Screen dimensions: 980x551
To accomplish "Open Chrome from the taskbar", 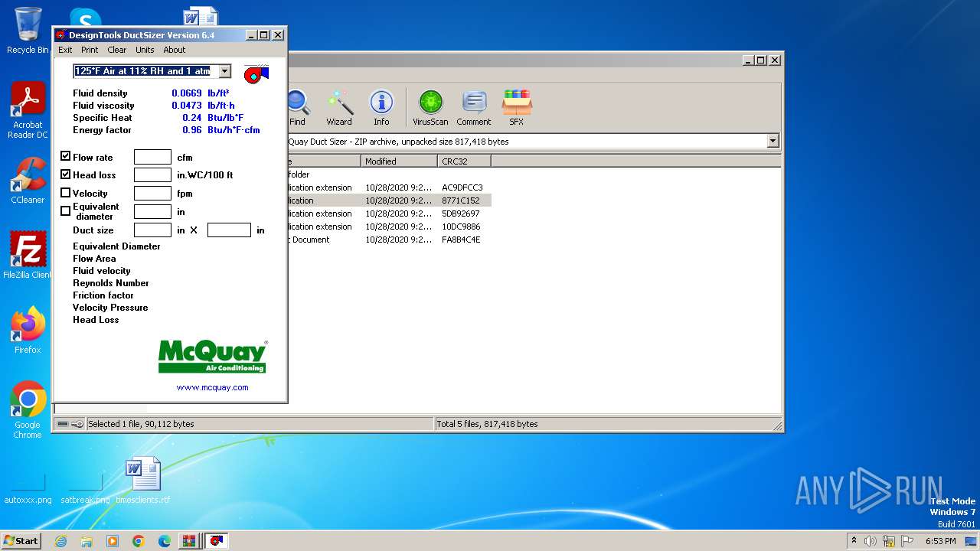I will click(139, 541).
